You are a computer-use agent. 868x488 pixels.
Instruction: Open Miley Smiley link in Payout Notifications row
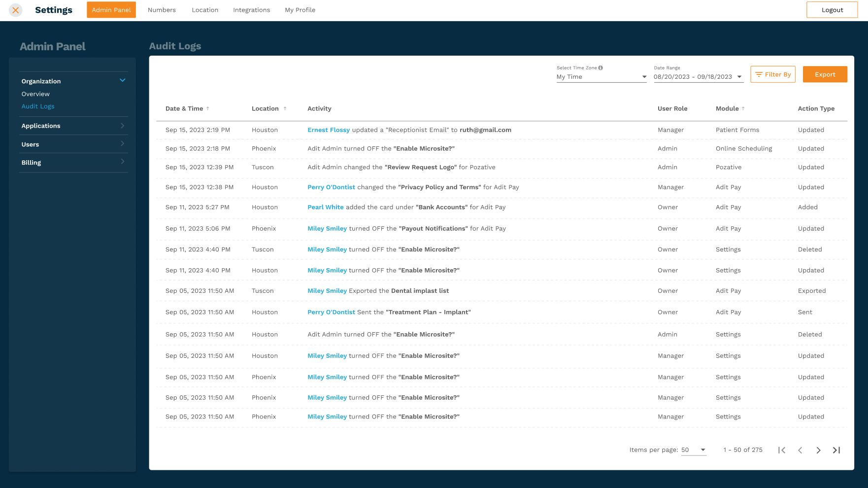[327, 229]
